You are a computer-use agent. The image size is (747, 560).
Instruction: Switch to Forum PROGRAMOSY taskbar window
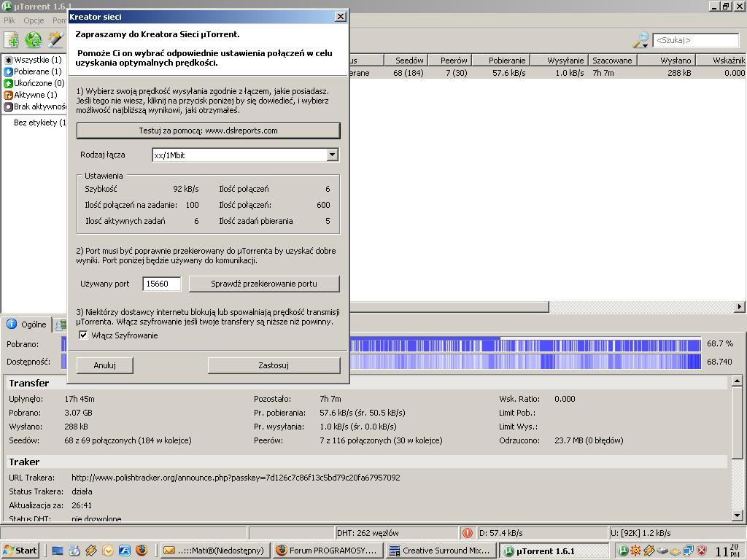328,551
